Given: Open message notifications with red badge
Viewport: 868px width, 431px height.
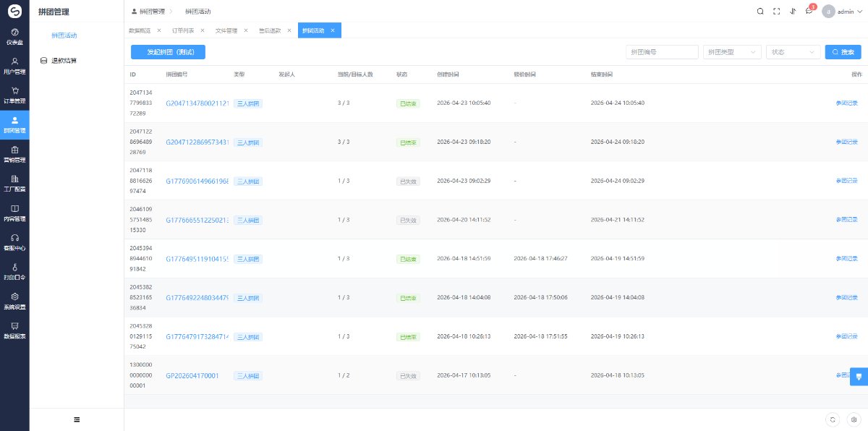Looking at the screenshot, I should 810,11.
